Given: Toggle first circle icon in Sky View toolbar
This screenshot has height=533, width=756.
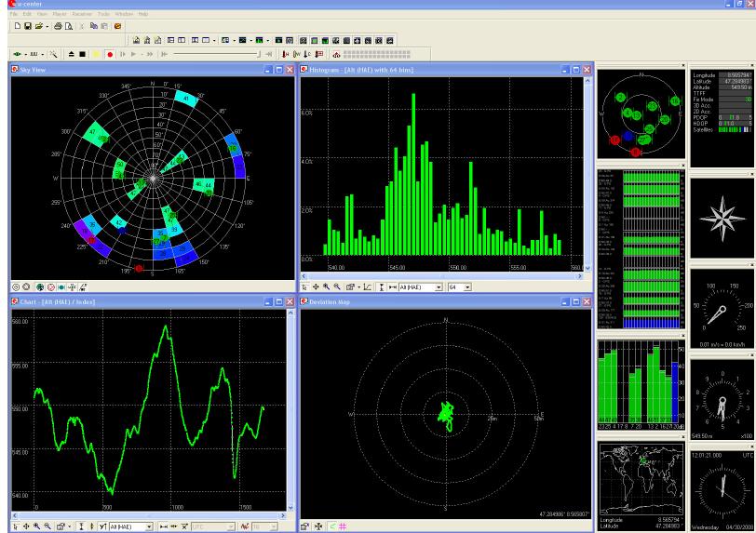Looking at the screenshot, I should 16,286.
